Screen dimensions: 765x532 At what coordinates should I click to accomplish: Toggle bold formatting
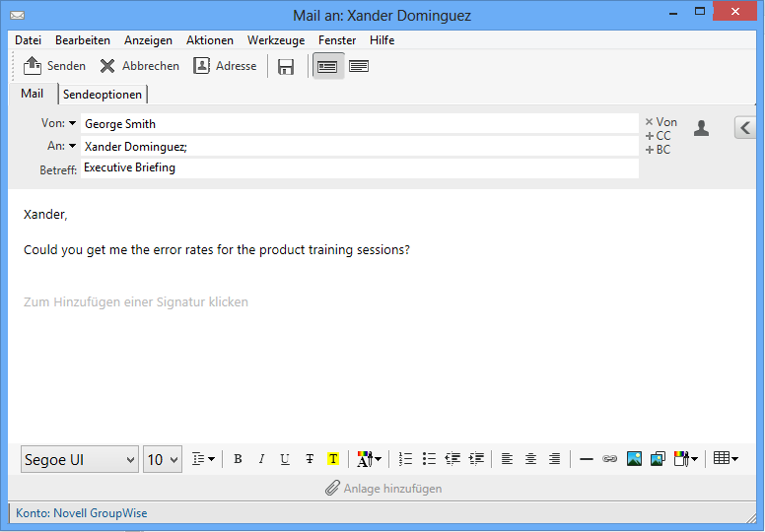tap(238, 459)
